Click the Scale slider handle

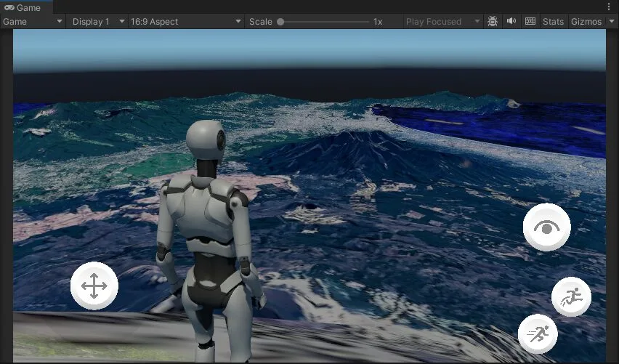pyautogui.click(x=280, y=22)
